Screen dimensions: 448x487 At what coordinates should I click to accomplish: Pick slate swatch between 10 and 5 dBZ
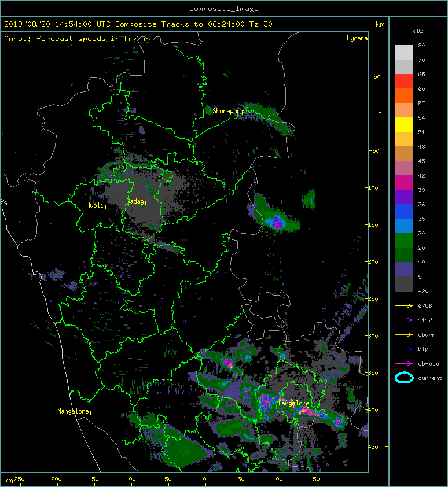pos(404,269)
